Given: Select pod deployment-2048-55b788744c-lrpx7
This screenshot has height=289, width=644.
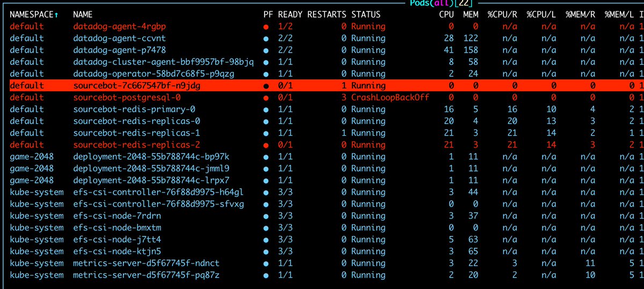Looking at the screenshot, I should click(x=151, y=180).
